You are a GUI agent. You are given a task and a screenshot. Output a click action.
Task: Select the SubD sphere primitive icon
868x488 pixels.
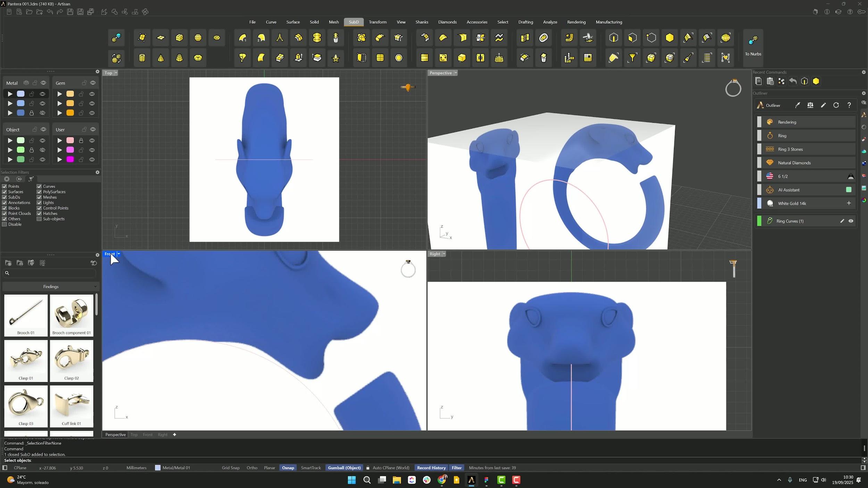[x=198, y=38]
